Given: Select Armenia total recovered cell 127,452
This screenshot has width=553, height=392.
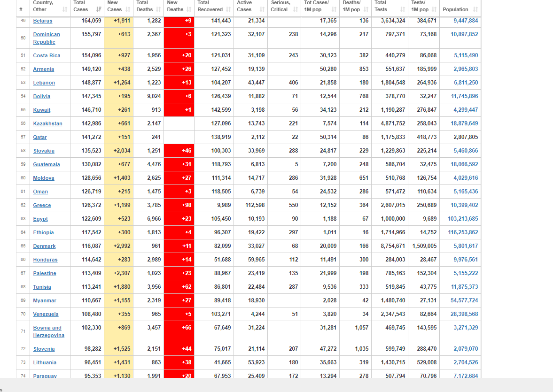Looking at the screenshot, I should [x=214, y=69].
